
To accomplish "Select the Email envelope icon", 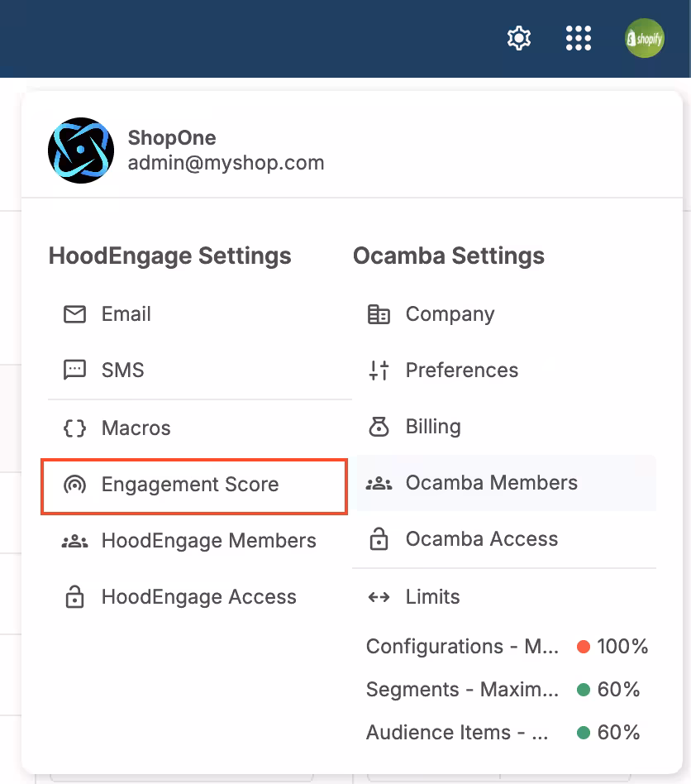I will click(75, 314).
